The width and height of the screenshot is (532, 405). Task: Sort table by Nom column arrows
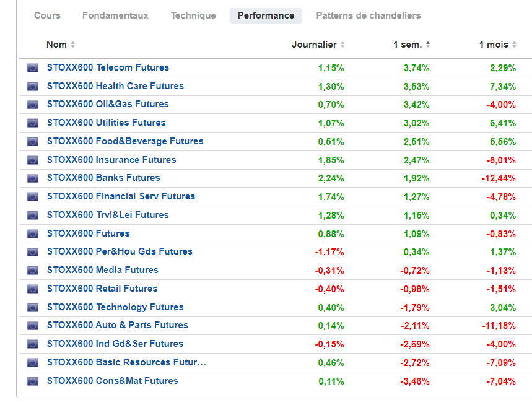click(72, 45)
